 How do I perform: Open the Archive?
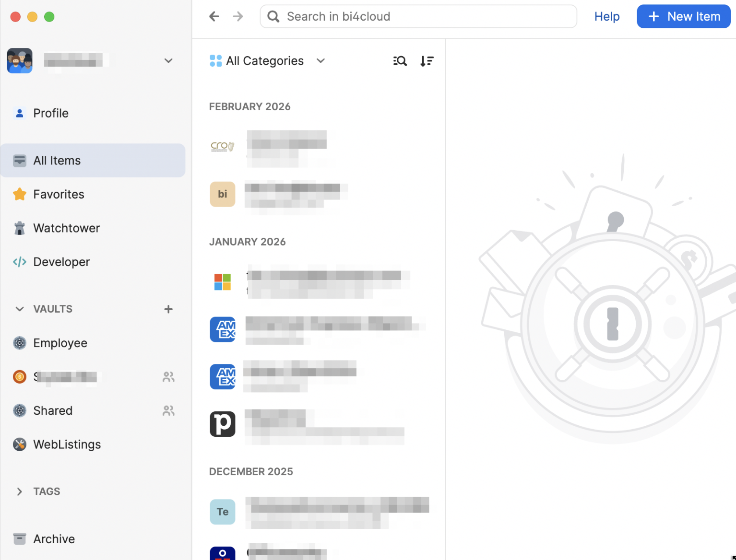tap(93, 539)
